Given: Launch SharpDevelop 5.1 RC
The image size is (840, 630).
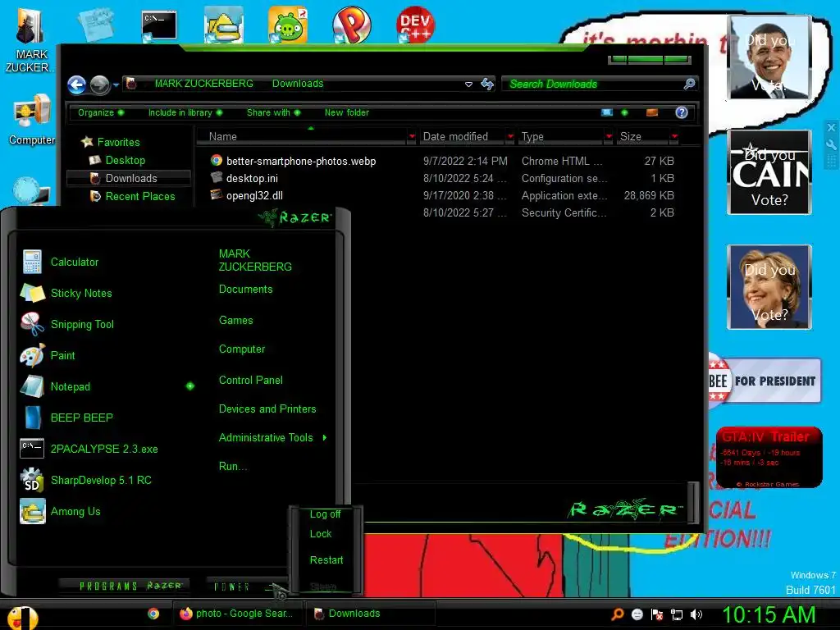Looking at the screenshot, I should (x=101, y=480).
